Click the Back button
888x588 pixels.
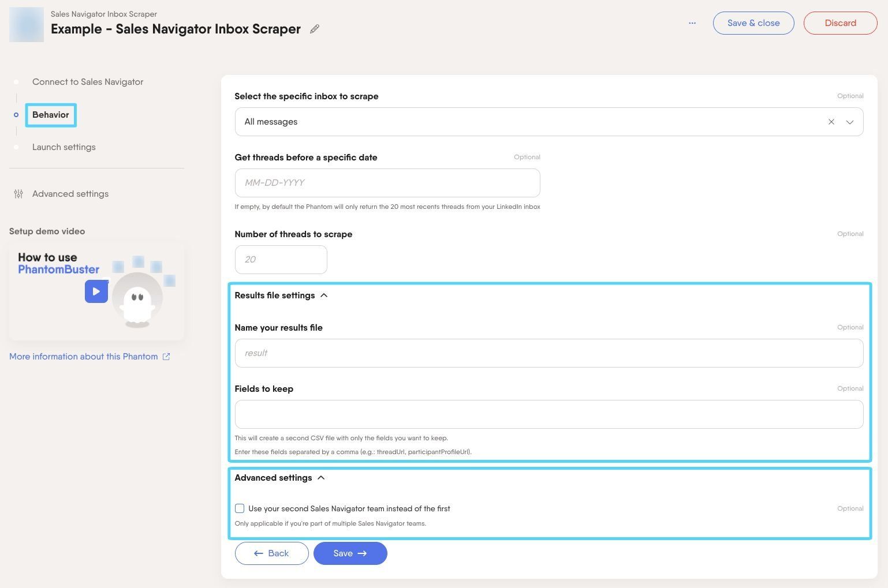pyautogui.click(x=271, y=553)
